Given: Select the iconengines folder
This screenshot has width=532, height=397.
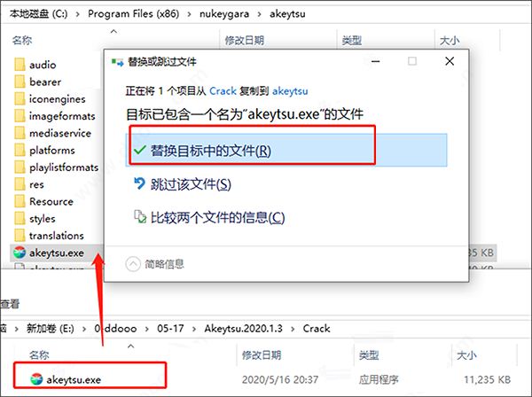Looking at the screenshot, I should 50,98.
